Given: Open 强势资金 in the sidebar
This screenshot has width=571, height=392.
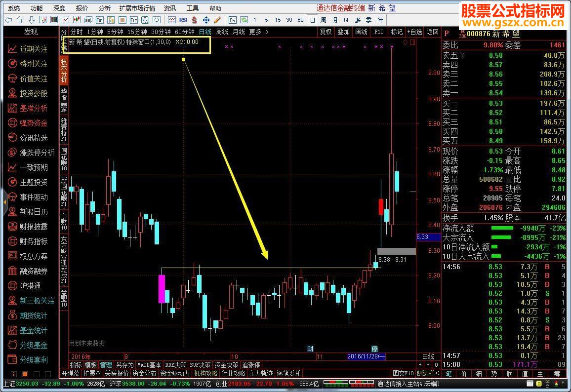Looking at the screenshot, I should tap(28, 123).
